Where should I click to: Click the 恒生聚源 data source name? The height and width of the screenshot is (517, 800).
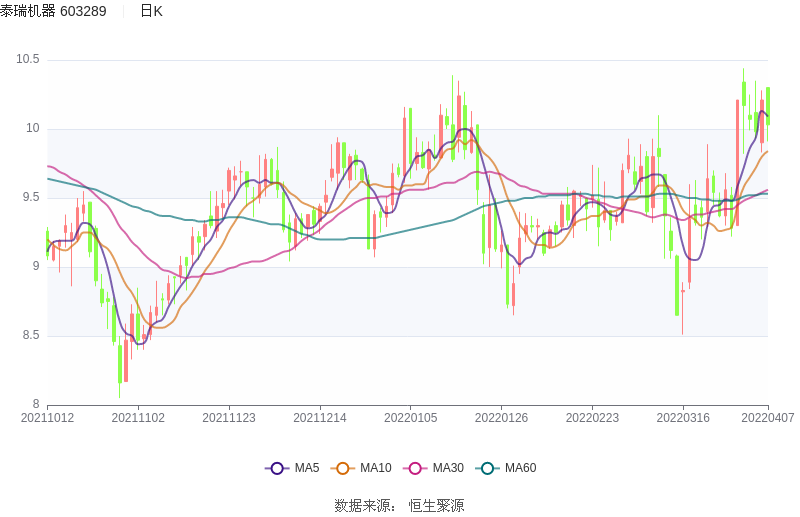tap(436, 506)
